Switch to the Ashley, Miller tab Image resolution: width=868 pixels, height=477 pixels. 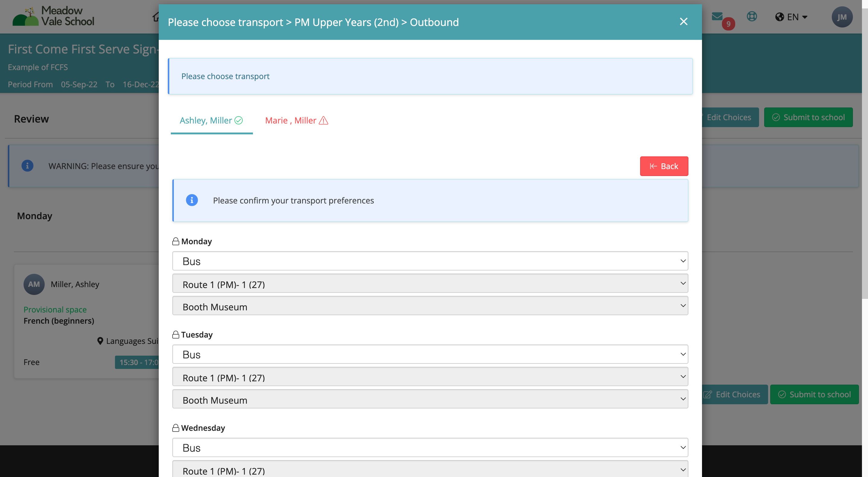(211, 120)
